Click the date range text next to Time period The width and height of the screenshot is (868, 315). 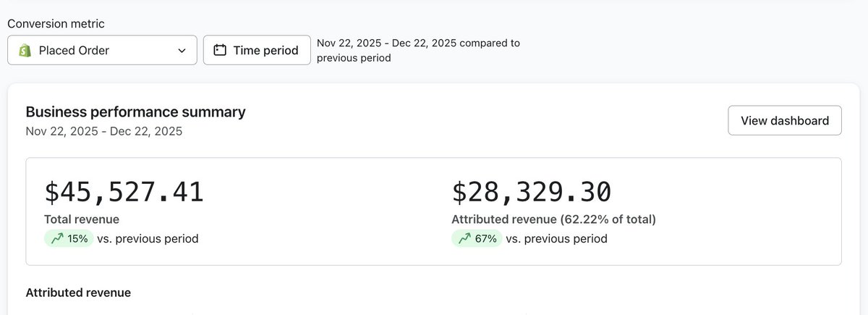418,50
